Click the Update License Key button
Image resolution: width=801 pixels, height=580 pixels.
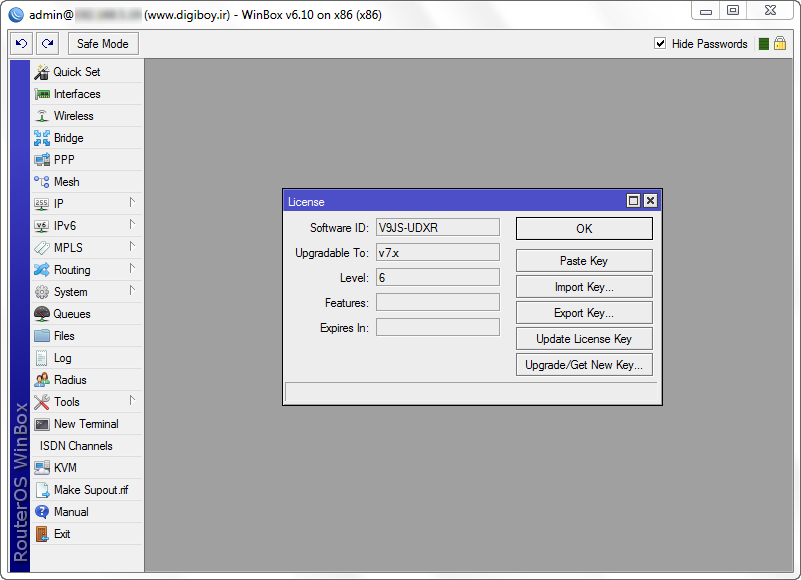click(x=584, y=339)
